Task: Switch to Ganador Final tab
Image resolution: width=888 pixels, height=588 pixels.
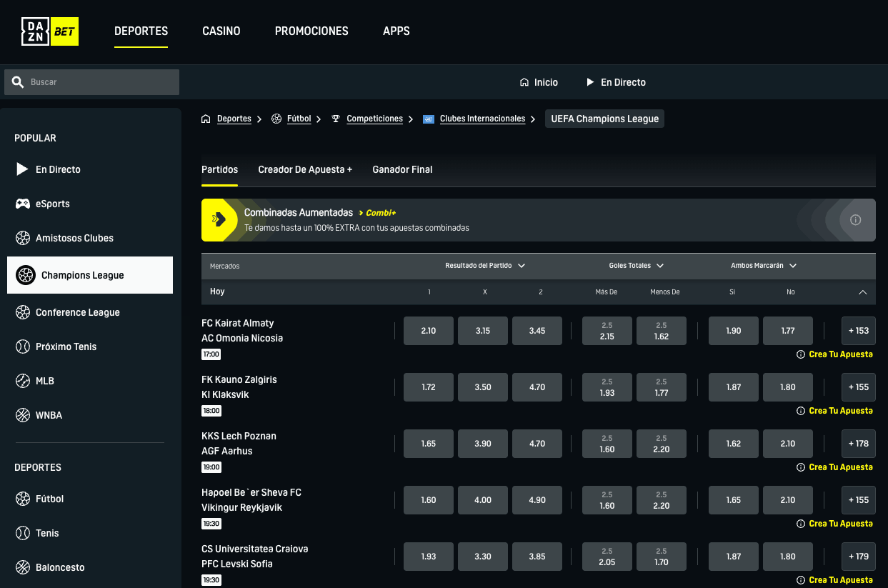Action: (x=402, y=169)
